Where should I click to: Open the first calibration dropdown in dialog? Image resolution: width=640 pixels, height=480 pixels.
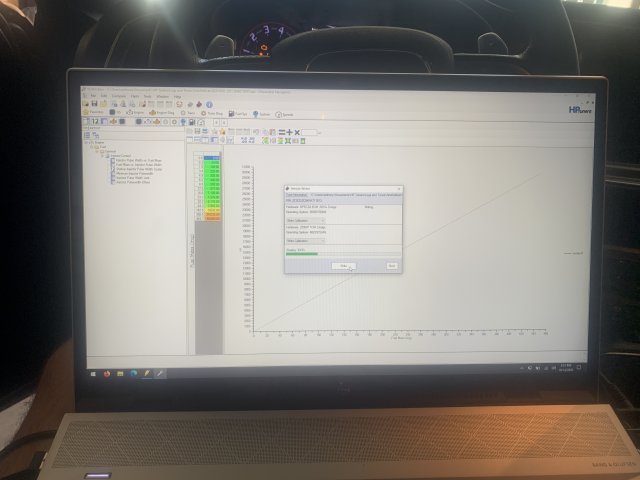pyautogui.click(x=305, y=220)
